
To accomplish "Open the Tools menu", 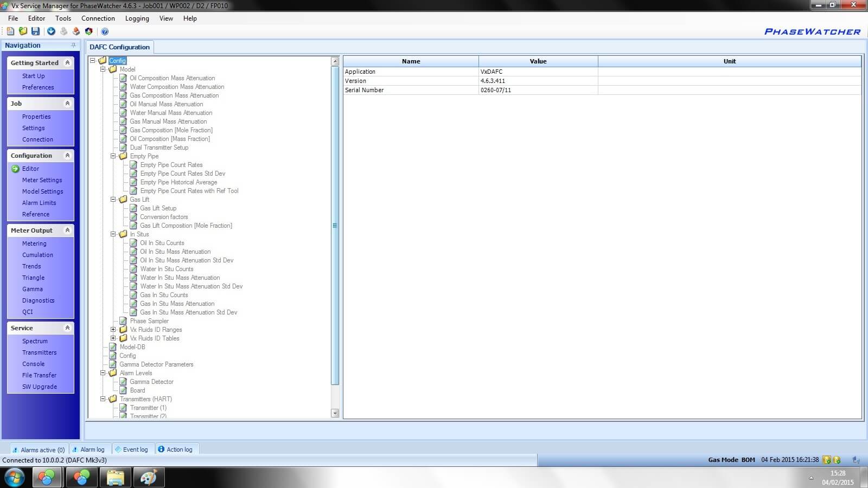I will [x=63, y=18].
